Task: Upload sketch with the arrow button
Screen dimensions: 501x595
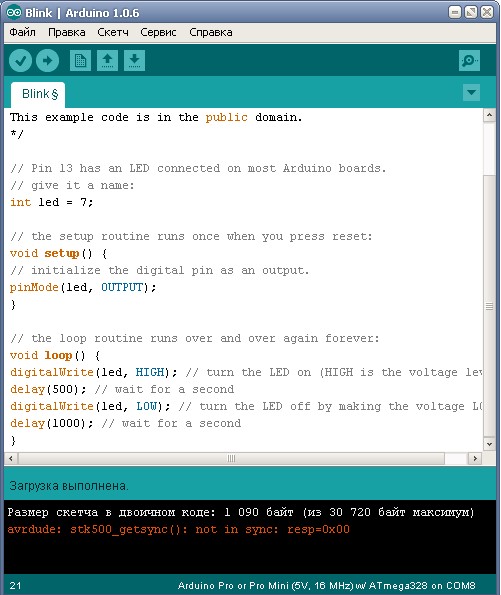Action: point(47,61)
